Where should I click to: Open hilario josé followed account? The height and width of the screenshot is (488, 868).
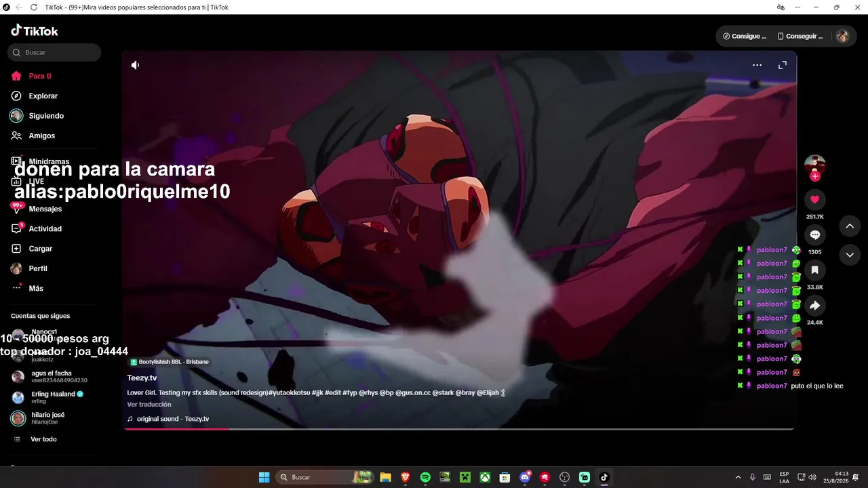coord(38,418)
